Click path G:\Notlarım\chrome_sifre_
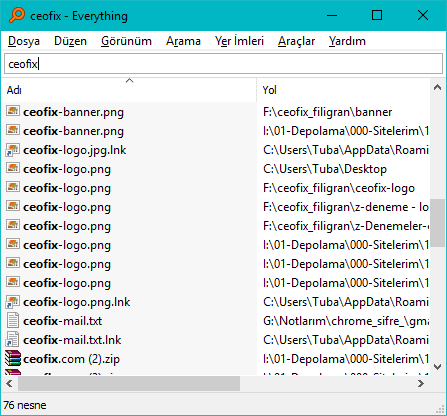Screen dimensions: 447x416 (x=346, y=321)
